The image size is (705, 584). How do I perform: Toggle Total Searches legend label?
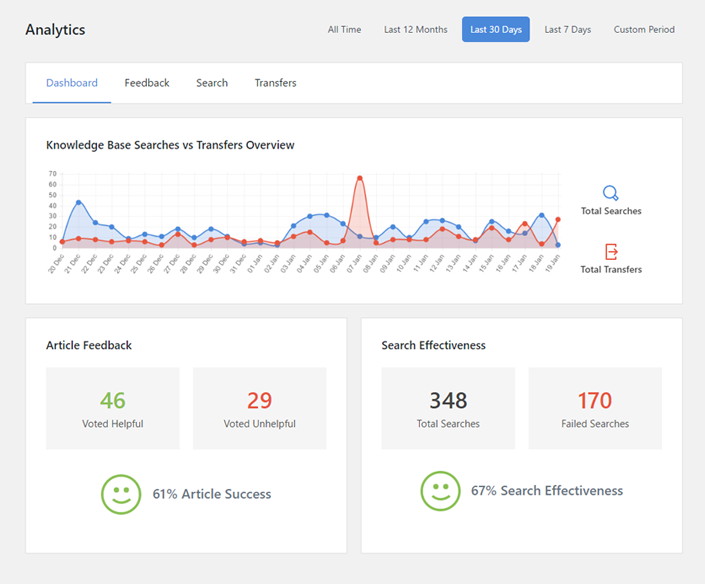coord(611,211)
